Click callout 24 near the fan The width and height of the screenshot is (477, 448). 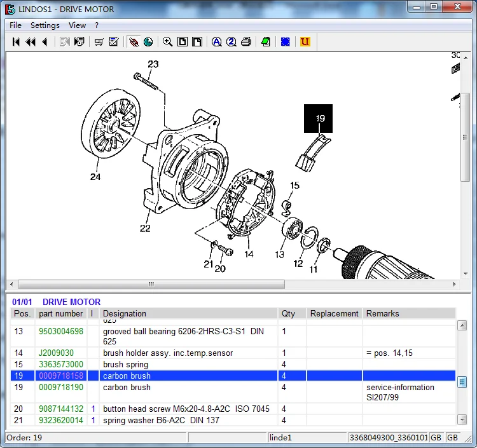95,177
